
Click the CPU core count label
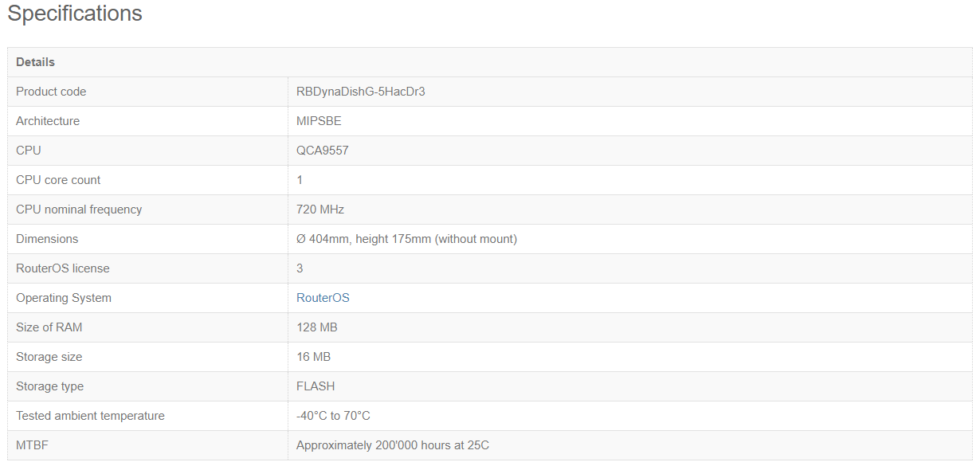click(x=58, y=180)
